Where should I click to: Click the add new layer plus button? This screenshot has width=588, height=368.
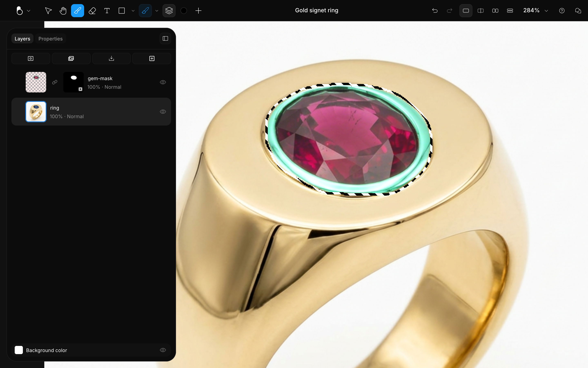click(x=152, y=58)
